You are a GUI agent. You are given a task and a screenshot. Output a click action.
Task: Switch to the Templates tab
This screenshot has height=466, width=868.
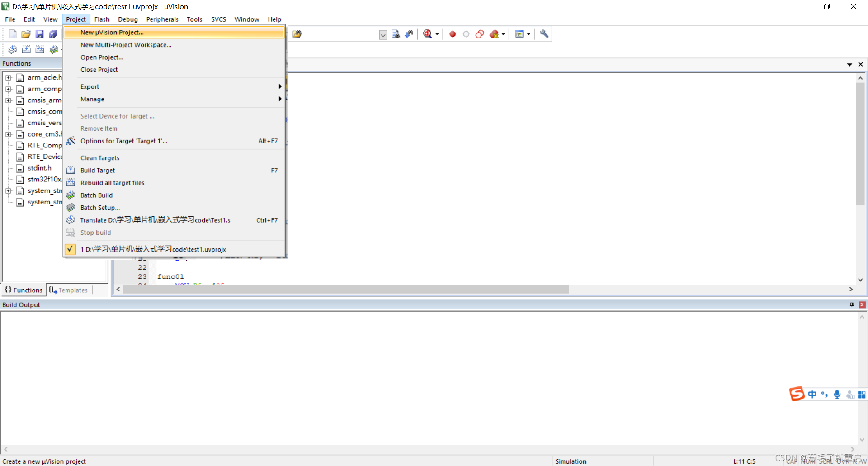click(x=69, y=290)
